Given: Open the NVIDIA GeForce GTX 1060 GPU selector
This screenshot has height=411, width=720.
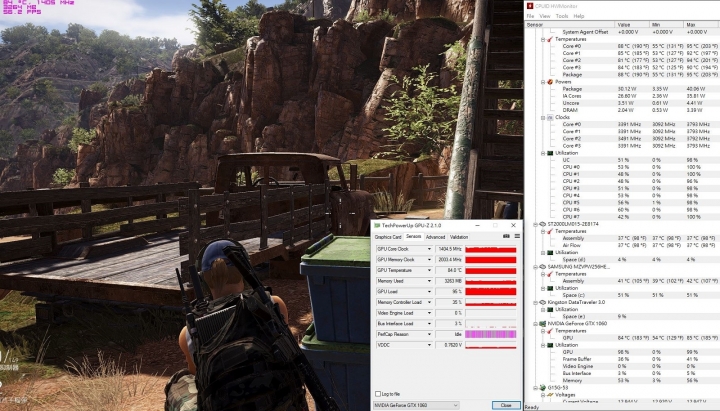Looking at the screenshot, I should click(416, 405).
